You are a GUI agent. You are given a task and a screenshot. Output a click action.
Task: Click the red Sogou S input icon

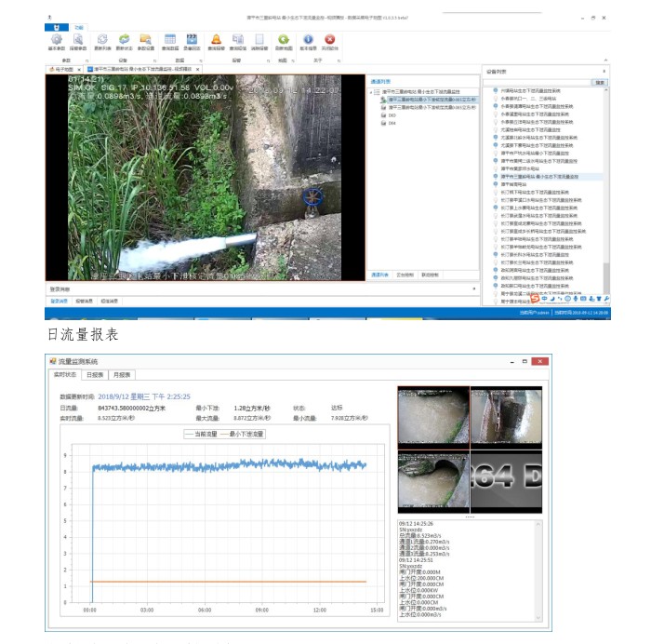tap(535, 299)
